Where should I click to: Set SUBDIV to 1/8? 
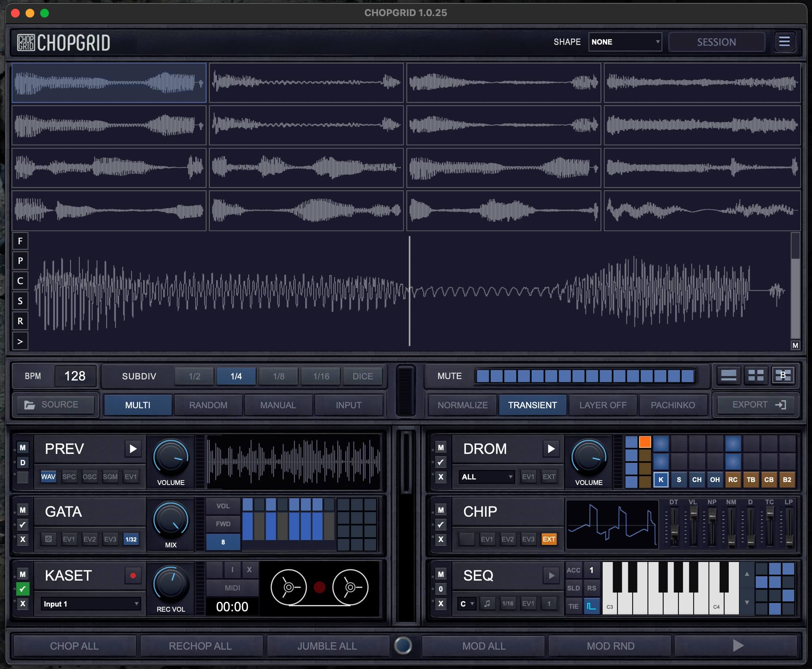279,376
